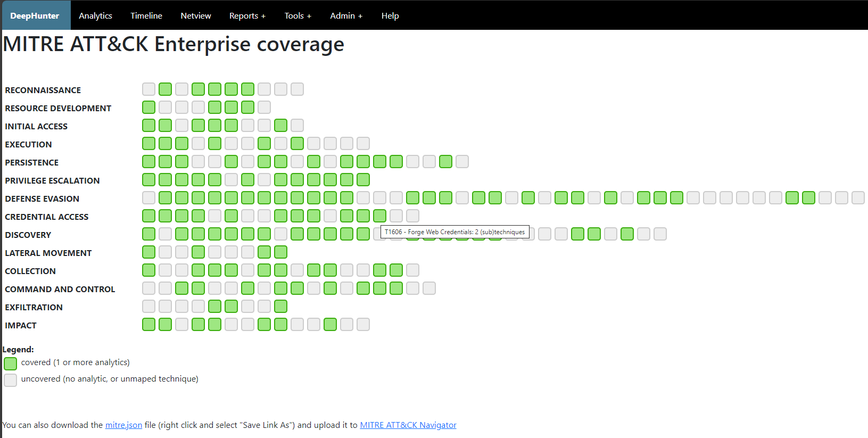The width and height of the screenshot is (868, 438).
Task: Click 'uncovered (no analytic, or unmaped technique)' text
Action: click(x=110, y=379)
